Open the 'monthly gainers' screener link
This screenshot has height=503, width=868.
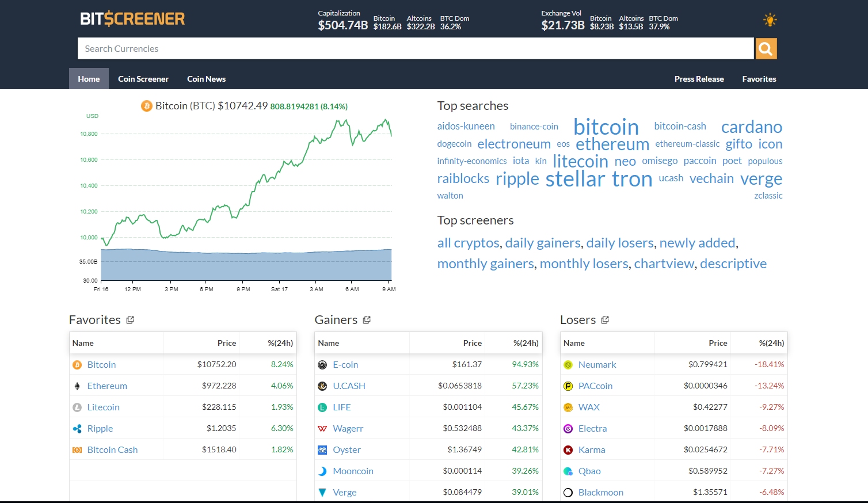[486, 264]
